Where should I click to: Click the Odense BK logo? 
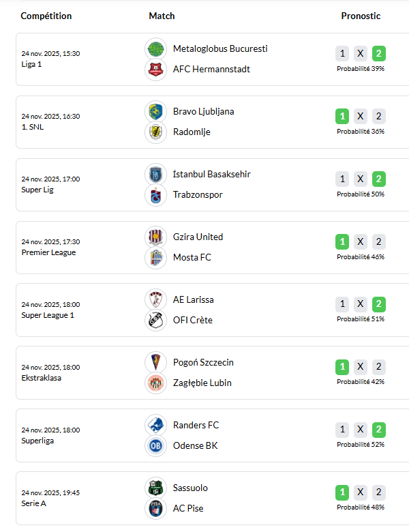tap(155, 445)
